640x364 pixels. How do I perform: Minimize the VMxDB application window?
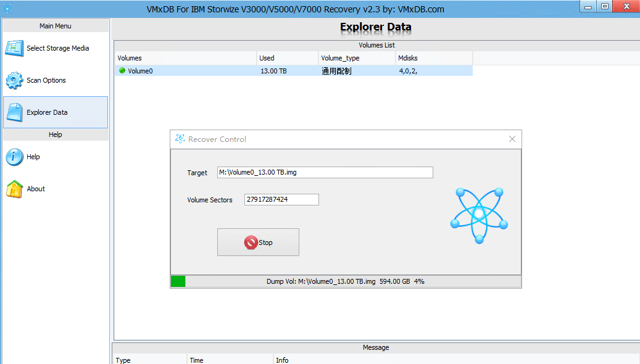click(x=588, y=7)
